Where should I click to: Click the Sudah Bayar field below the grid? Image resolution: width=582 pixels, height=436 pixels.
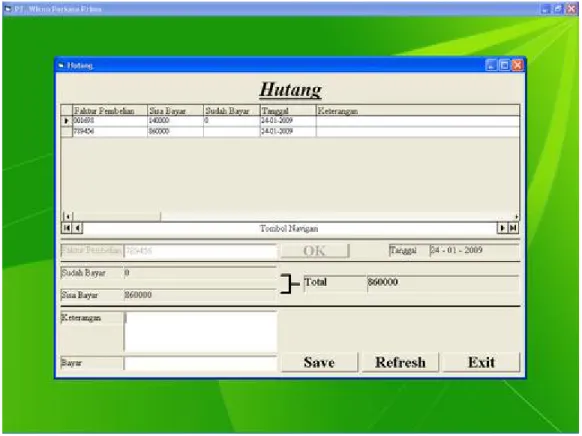(200, 273)
